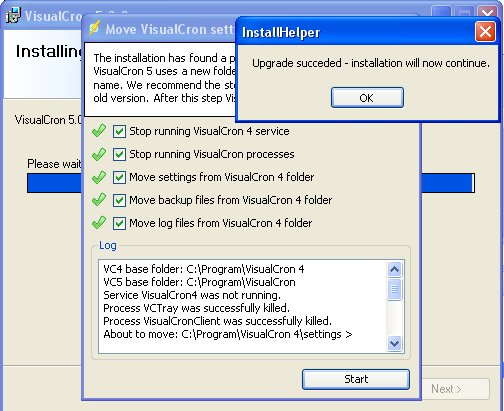Toggle Move log files from VisualCron 4 folder
Screen dimensions: 504x411
click(119, 224)
